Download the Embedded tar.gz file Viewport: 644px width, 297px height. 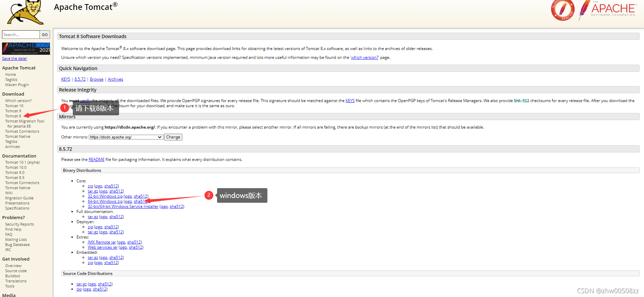[93, 258]
